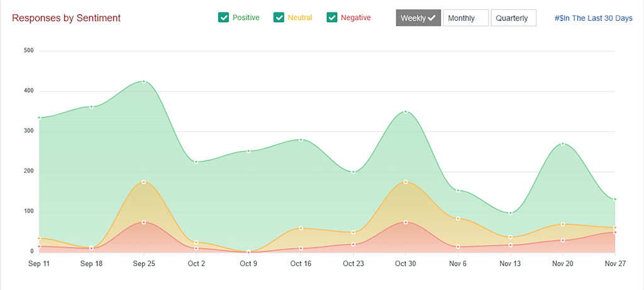Viewport: 644px width, 290px height.
Task: Click the Positive data point at Oct 30
Action: 405,111
